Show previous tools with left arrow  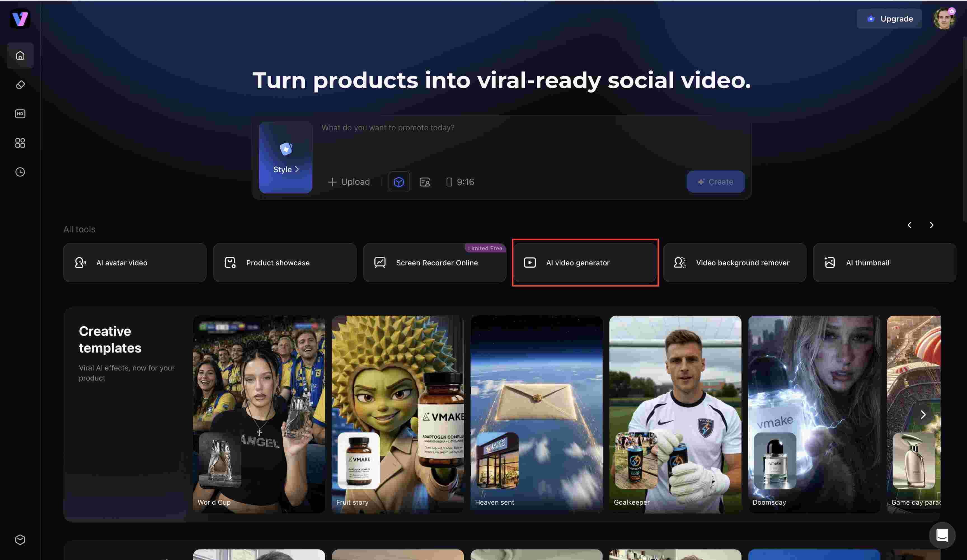[909, 225]
